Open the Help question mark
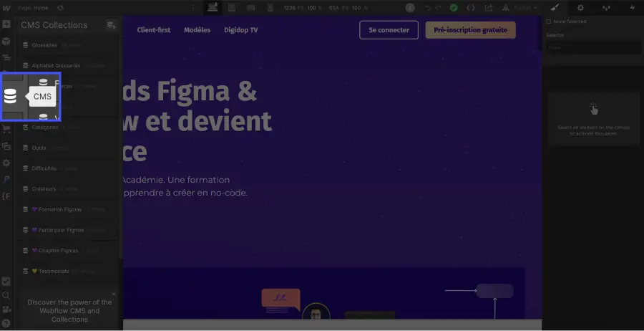 pos(6,323)
